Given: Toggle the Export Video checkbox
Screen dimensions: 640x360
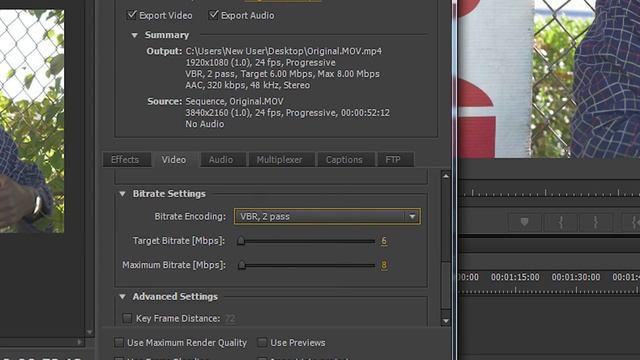Looking at the screenshot, I should tap(131, 15).
